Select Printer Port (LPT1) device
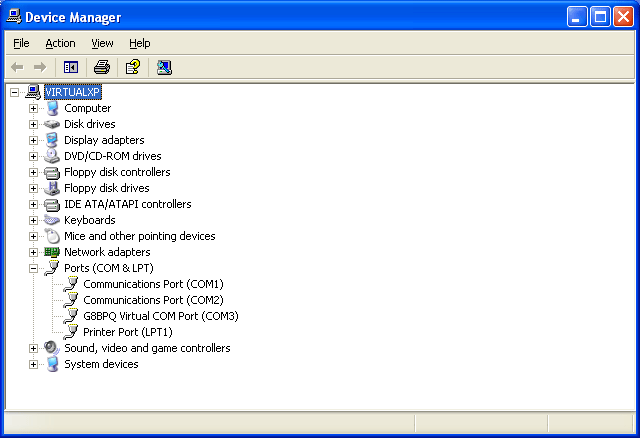The height and width of the screenshot is (438, 640). (127, 332)
